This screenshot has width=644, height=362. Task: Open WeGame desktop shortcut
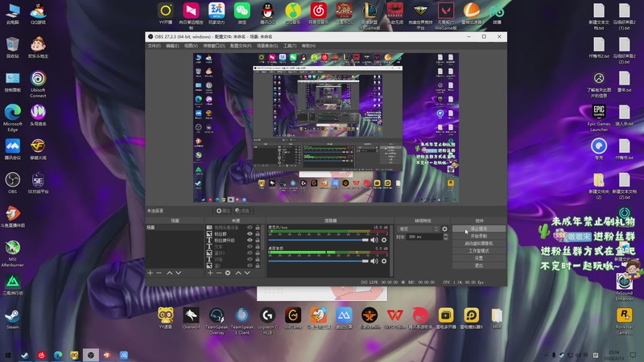click(x=293, y=318)
